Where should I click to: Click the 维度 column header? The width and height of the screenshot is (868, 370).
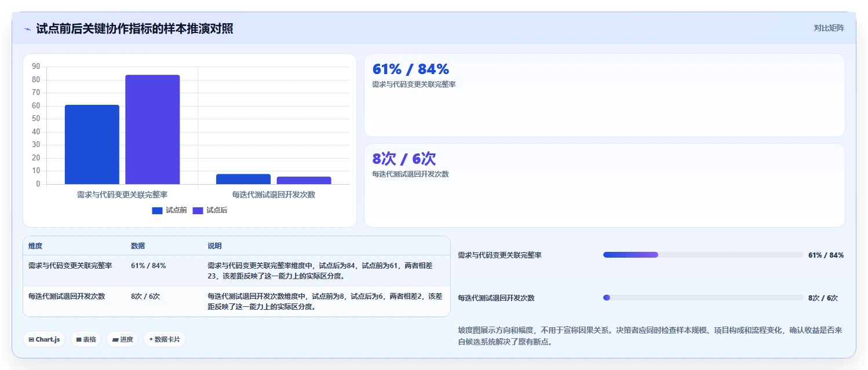(x=35, y=246)
